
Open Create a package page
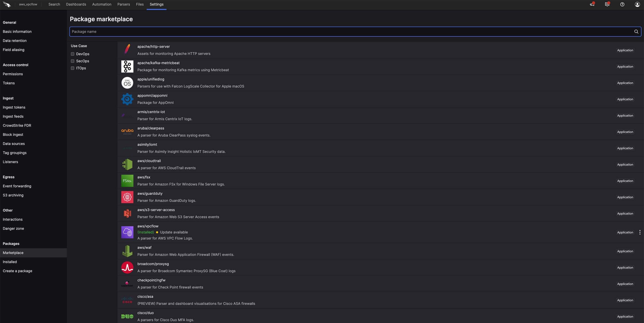click(x=17, y=271)
